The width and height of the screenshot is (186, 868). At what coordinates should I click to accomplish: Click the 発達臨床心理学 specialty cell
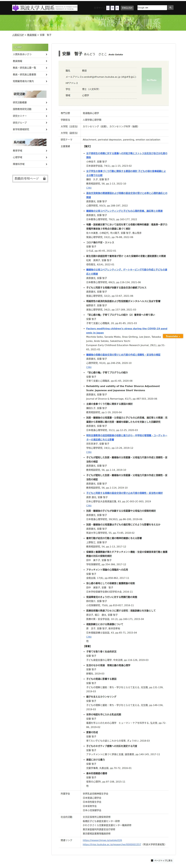(91, 113)
